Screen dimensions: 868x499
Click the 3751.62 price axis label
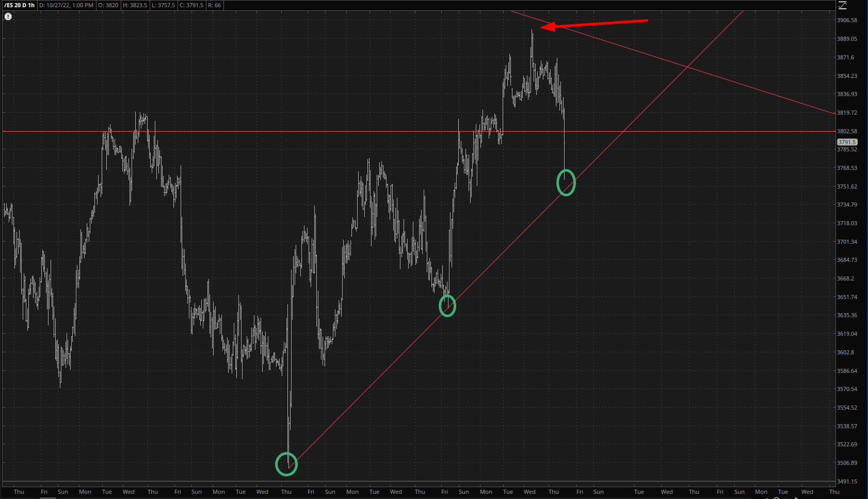[x=847, y=186]
